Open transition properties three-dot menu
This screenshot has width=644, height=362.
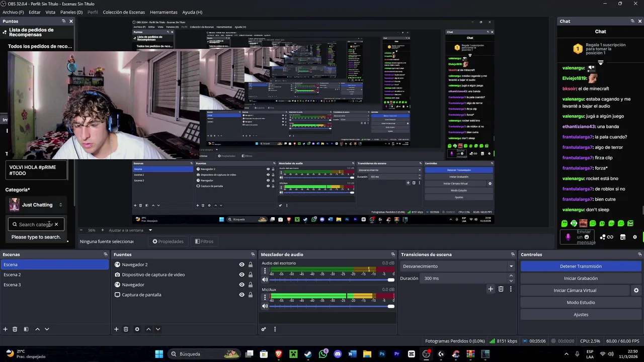(x=511, y=289)
